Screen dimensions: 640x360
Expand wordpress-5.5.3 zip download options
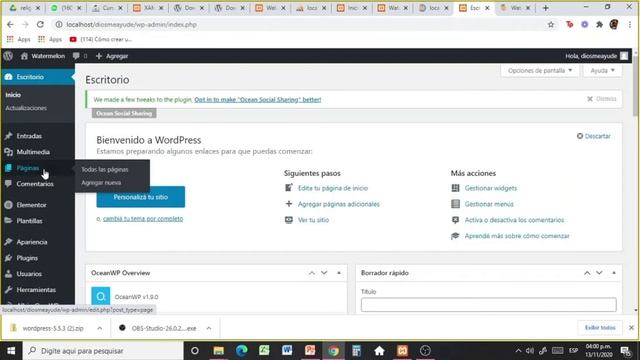(x=100, y=328)
